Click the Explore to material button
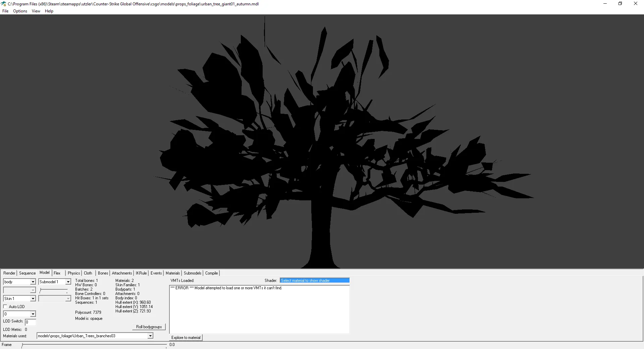This screenshot has height=349, width=644. [186, 338]
